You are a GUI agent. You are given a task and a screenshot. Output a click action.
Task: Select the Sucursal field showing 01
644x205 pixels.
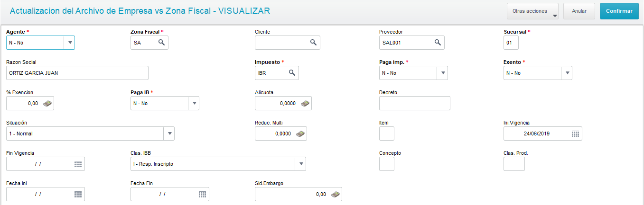[511, 43]
